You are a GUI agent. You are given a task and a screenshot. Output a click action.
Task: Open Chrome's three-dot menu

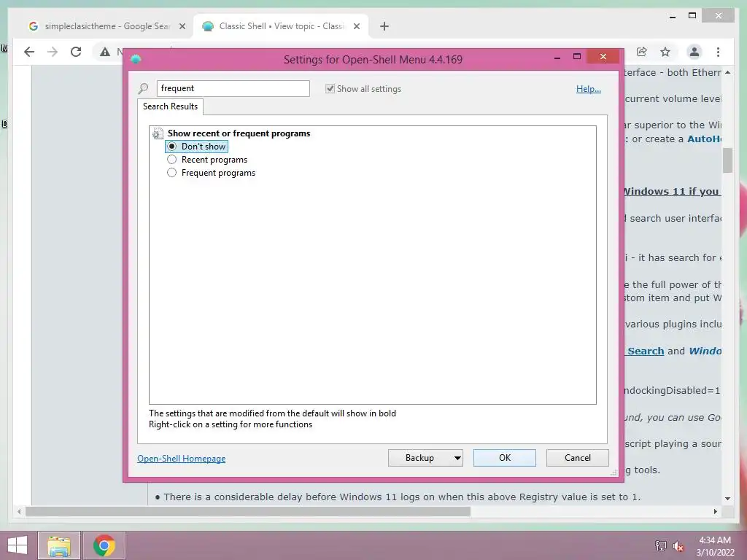[718, 52]
